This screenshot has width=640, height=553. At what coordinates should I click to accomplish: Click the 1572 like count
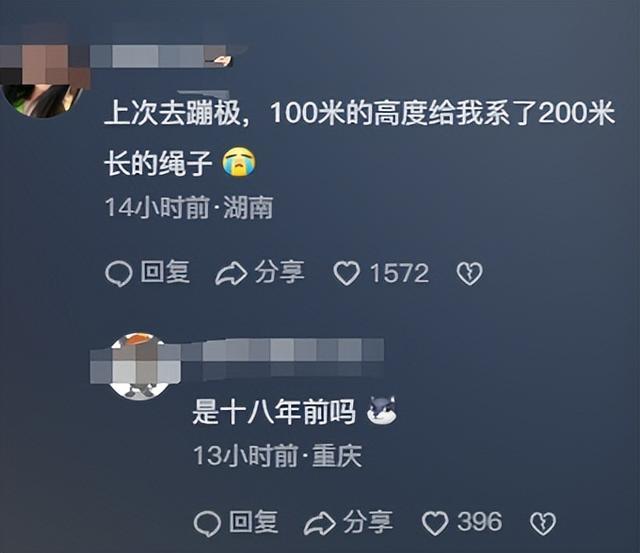(x=399, y=273)
